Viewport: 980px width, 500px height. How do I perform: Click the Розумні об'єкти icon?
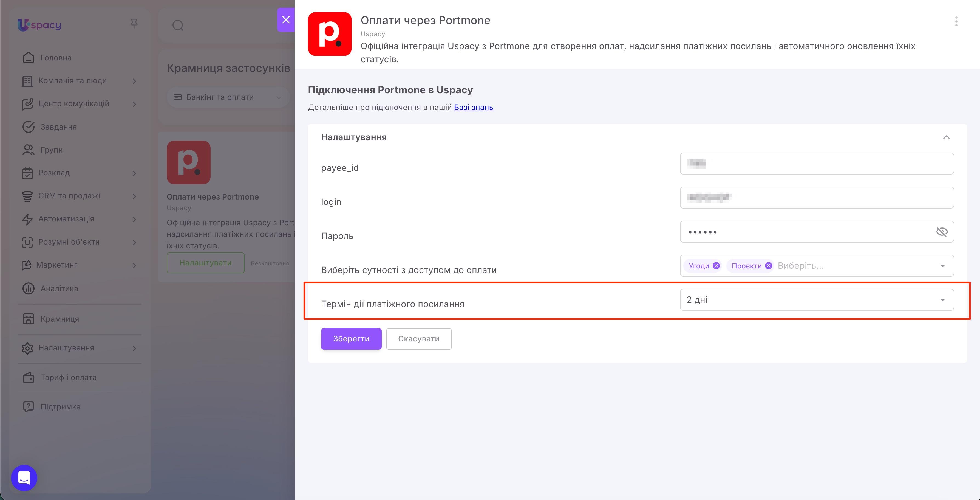27,242
